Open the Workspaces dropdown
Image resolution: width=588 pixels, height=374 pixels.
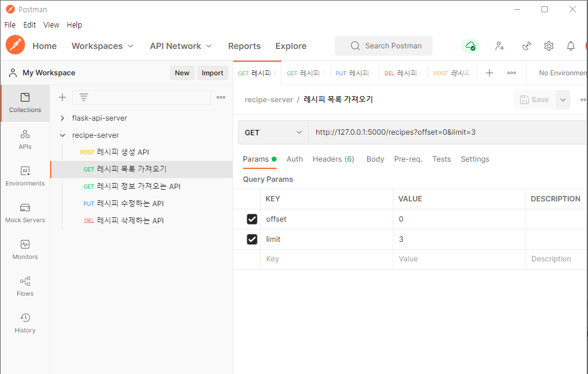click(x=102, y=46)
